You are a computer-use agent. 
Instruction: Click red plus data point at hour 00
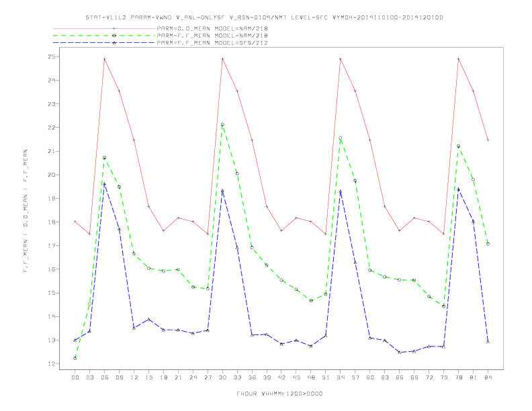(75, 222)
